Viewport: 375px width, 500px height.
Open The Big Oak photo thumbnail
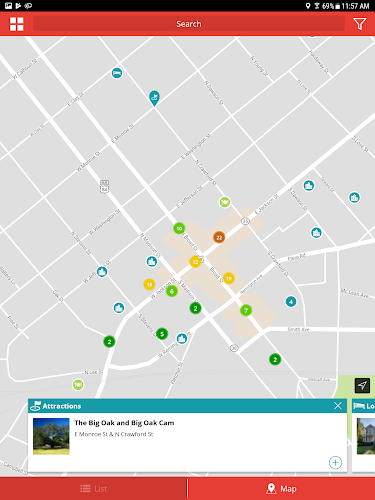(x=51, y=436)
